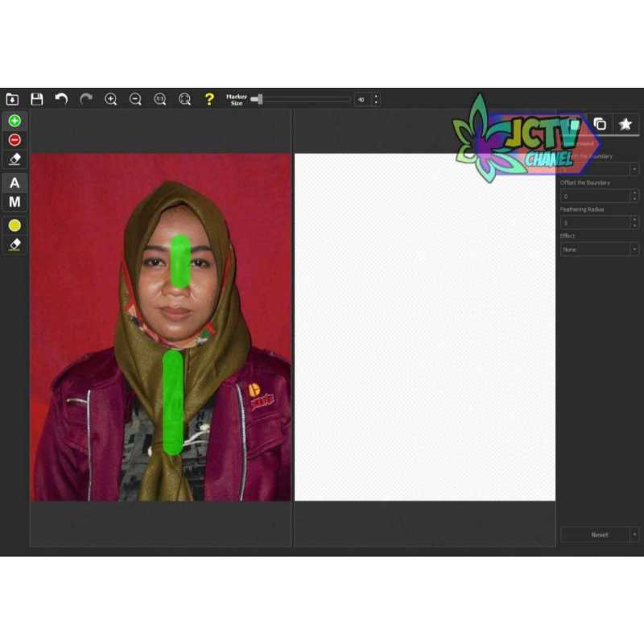Zoom in using the magnifier plus icon
Viewport: 644px width, 644px height.
point(111,99)
